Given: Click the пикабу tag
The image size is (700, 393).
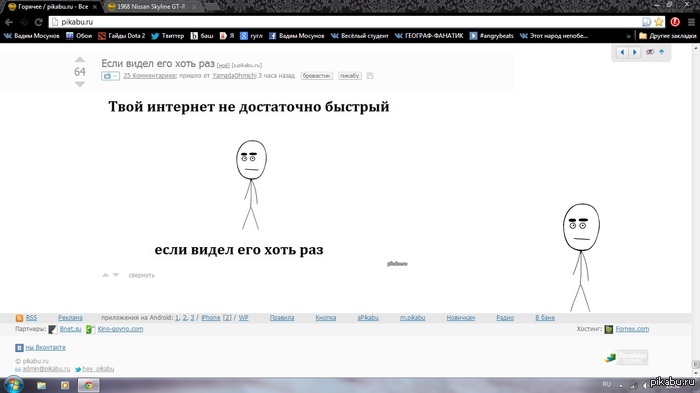Looking at the screenshot, I should tap(350, 75).
